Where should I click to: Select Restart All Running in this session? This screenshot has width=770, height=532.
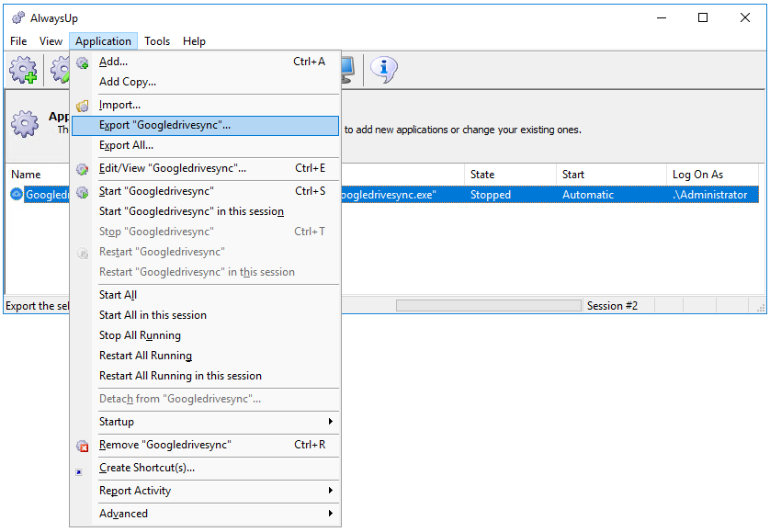180,376
